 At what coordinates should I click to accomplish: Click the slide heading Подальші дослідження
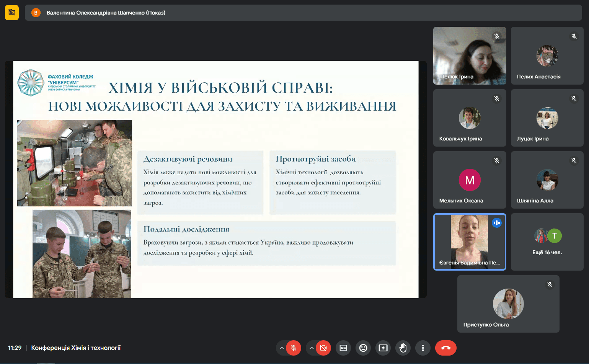(186, 229)
